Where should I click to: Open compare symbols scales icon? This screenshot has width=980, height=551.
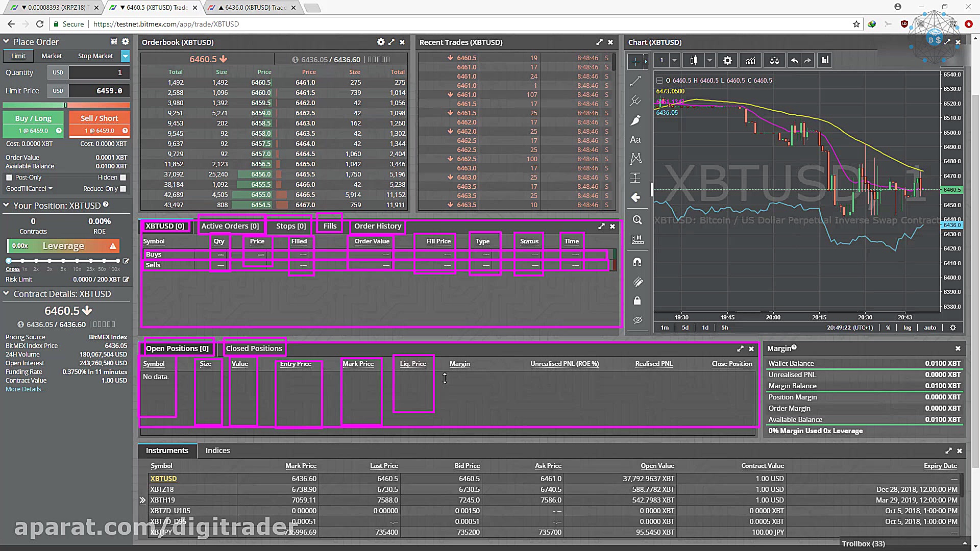click(774, 61)
